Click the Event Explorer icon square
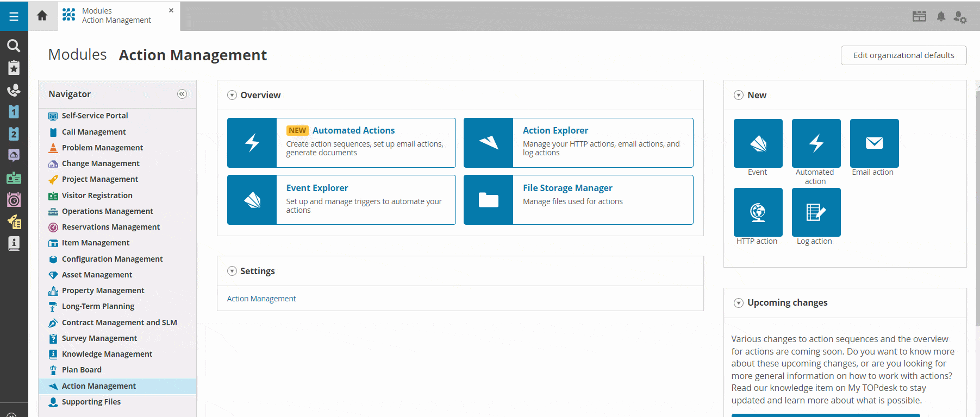 click(252, 200)
